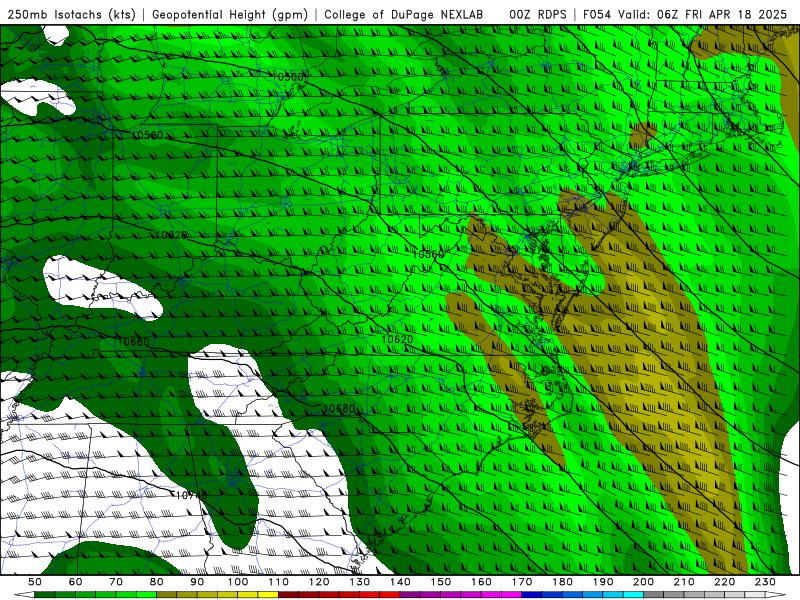This screenshot has height=600, width=800.
Task: Click the 'F054 Valid: 06Z FRI APR 18 2025' text
Action: pyautogui.click(x=685, y=15)
